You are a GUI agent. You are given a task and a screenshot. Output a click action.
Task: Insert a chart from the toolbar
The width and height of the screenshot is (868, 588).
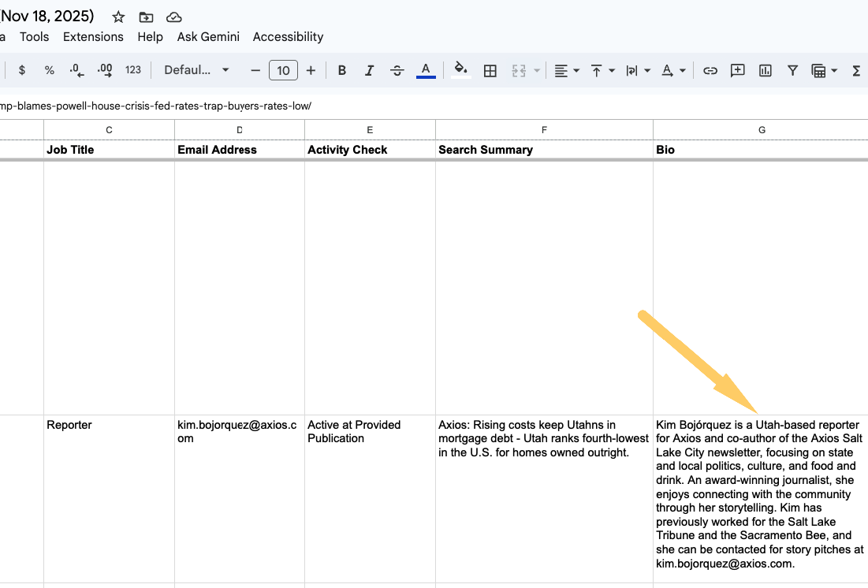click(x=766, y=71)
